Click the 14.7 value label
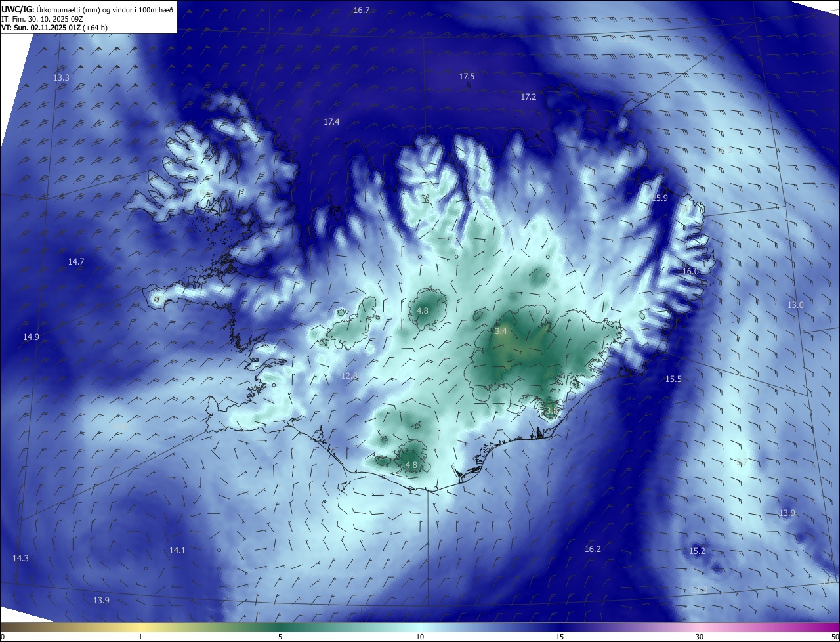 [x=76, y=261]
